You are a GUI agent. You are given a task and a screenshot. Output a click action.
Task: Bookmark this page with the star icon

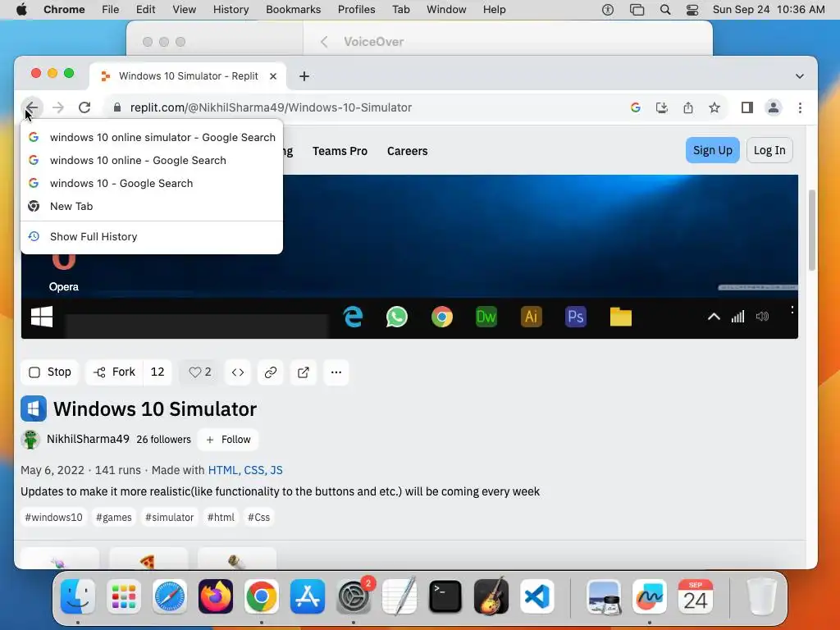point(714,107)
